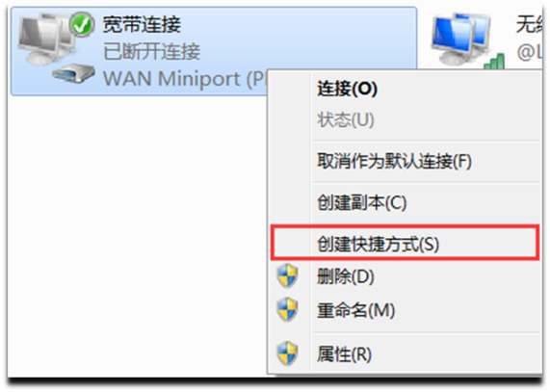
Task: Click the 已断开连接 status text
Action: (x=151, y=52)
